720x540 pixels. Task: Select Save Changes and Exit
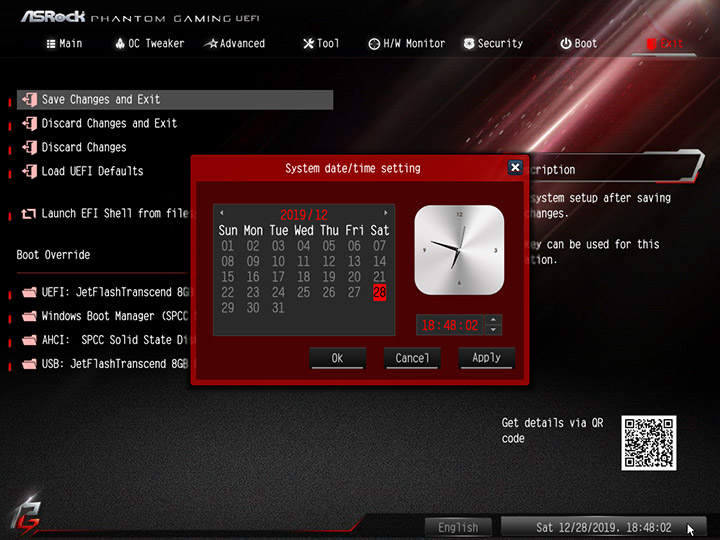coord(175,100)
